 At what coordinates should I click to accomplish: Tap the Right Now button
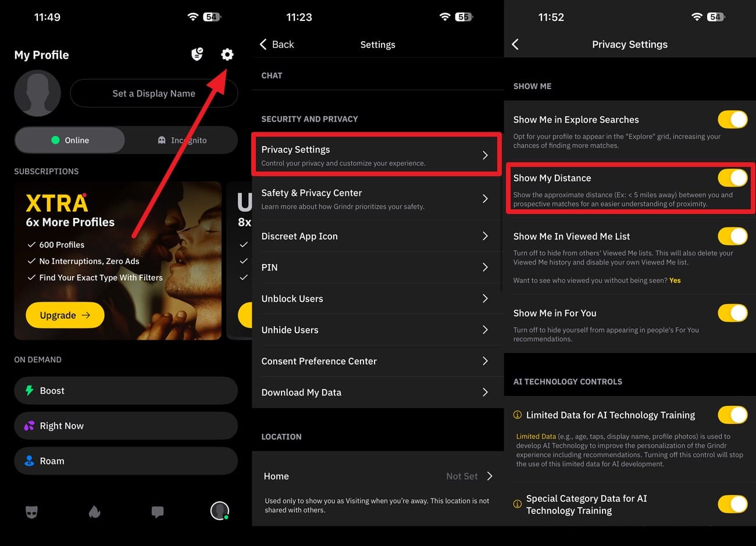coord(126,426)
